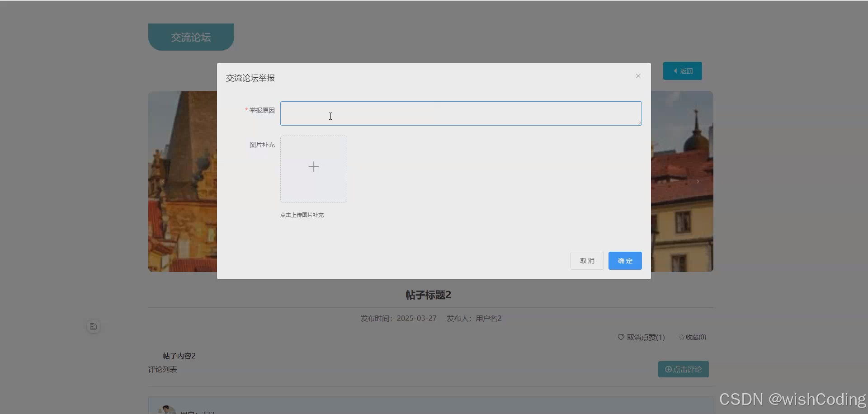Click the star icon beside 收藏(0)

681,337
